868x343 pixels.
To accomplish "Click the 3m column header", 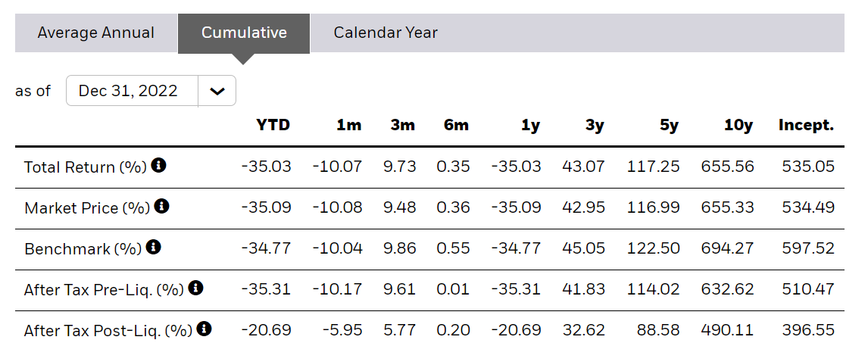I will click(x=402, y=125).
